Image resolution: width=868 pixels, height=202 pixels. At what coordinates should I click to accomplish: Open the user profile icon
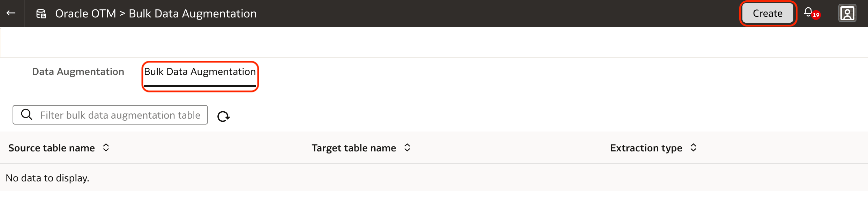click(847, 14)
